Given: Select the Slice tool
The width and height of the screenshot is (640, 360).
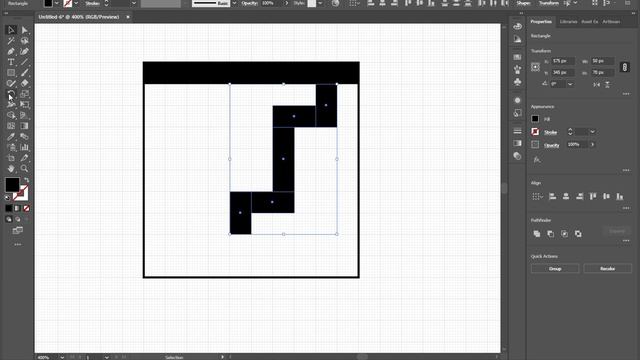Looking at the screenshot, I should click(x=24, y=158).
